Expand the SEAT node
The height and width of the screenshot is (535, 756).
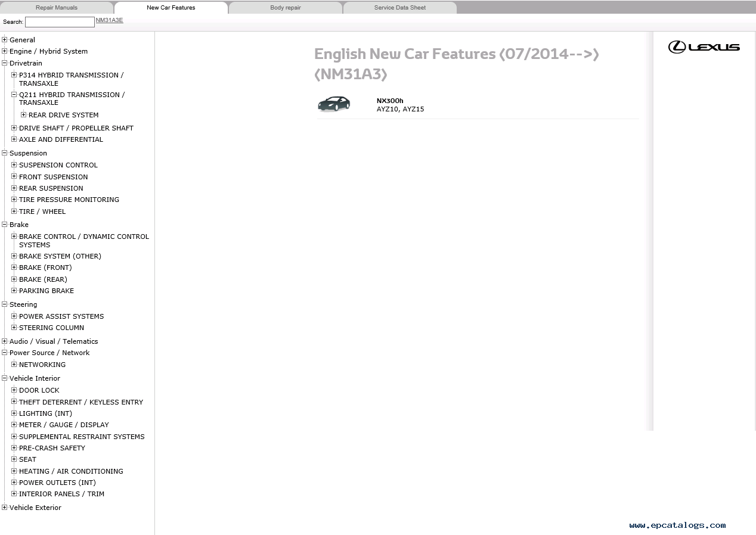pyautogui.click(x=14, y=459)
